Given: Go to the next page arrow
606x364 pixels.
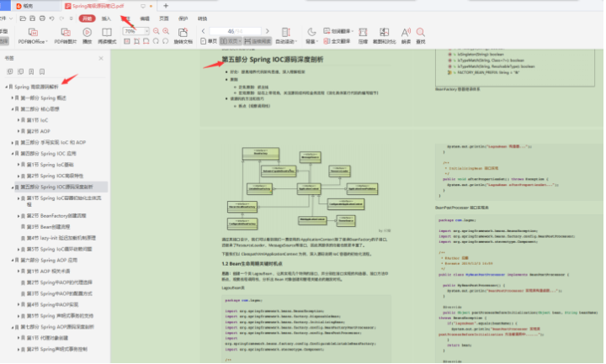Looking at the screenshot, I should 268,31.
